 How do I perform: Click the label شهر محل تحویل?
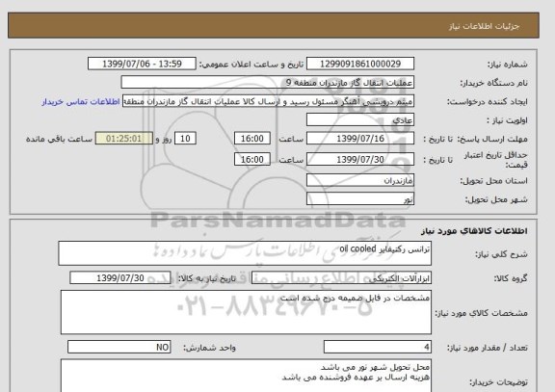coord(496,199)
